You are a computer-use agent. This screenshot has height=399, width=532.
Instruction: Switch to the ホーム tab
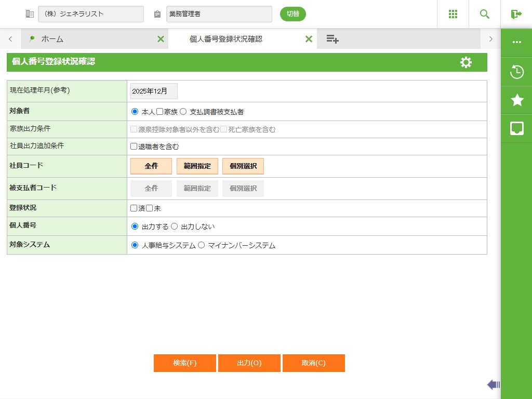click(x=52, y=39)
